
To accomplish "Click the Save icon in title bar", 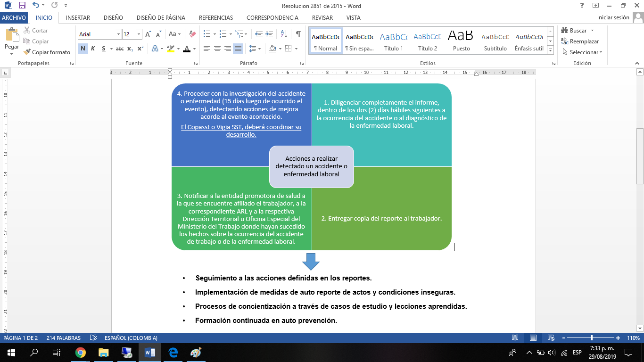I will [22, 6].
